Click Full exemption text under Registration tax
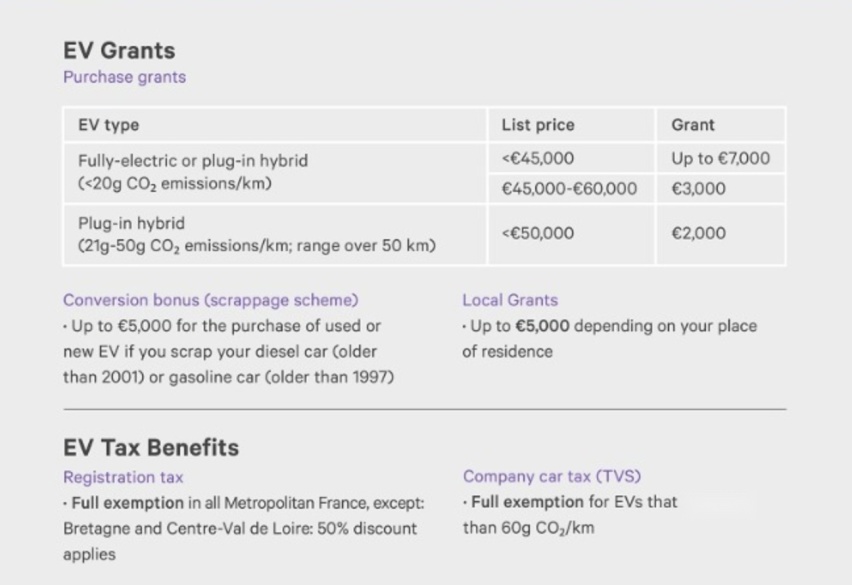Screen dimensions: 852x585 click(128, 503)
